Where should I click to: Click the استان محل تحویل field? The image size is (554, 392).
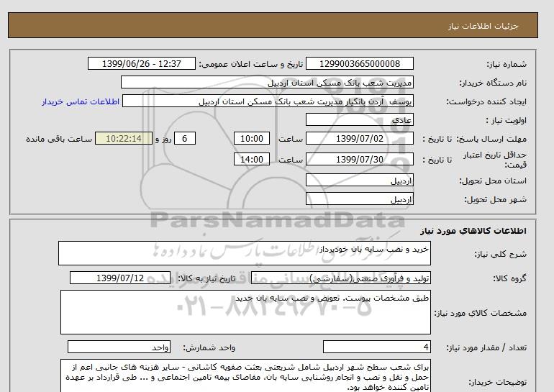[x=360, y=180]
